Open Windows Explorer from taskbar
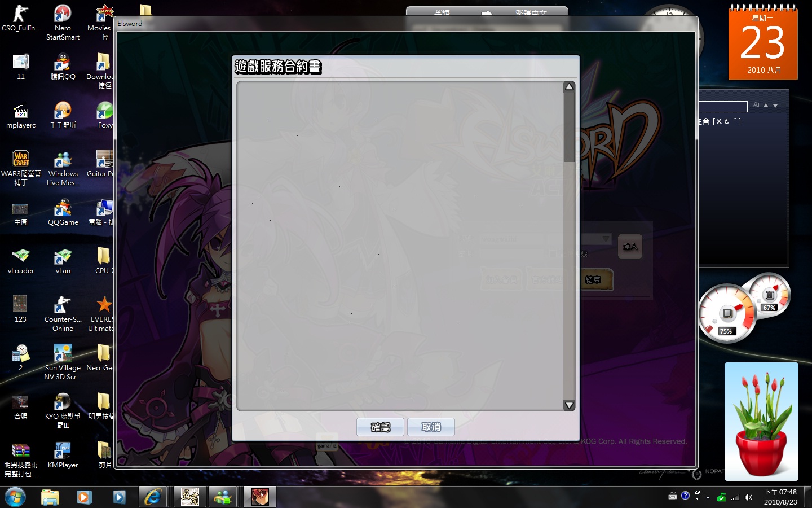 [50, 497]
